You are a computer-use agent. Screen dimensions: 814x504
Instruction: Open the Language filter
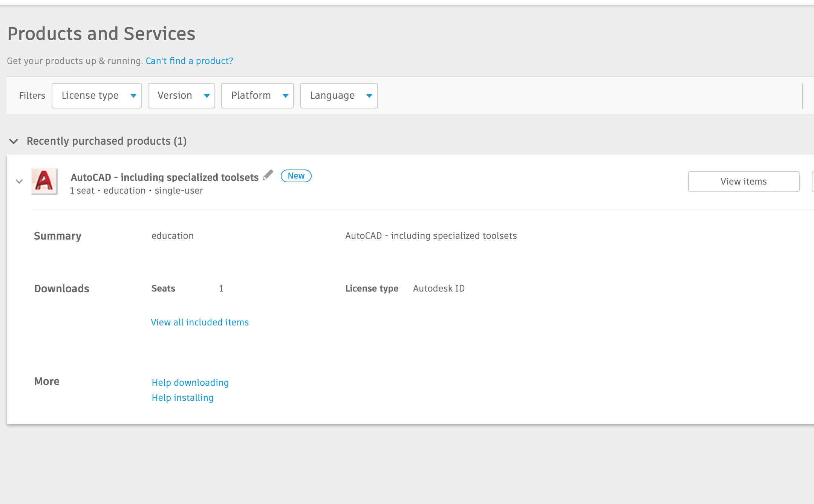pos(338,95)
